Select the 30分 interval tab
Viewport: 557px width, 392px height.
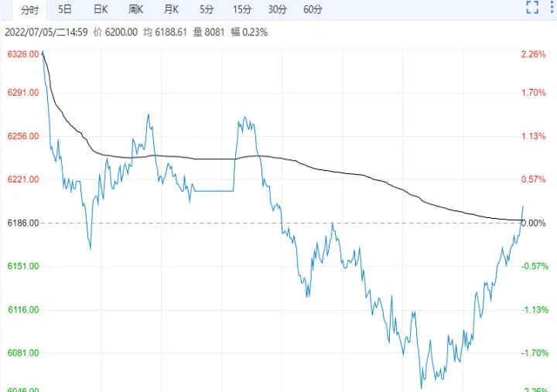pyautogui.click(x=277, y=9)
